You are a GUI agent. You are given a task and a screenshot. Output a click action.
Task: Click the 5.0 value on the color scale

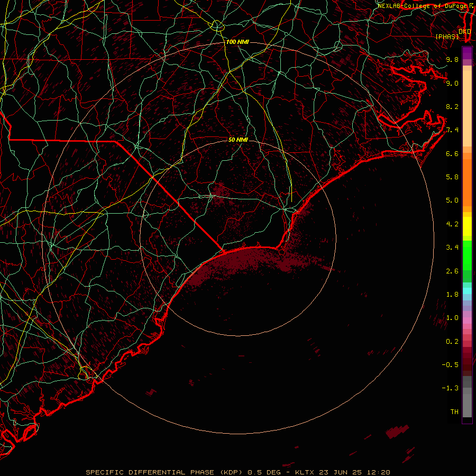point(452,200)
